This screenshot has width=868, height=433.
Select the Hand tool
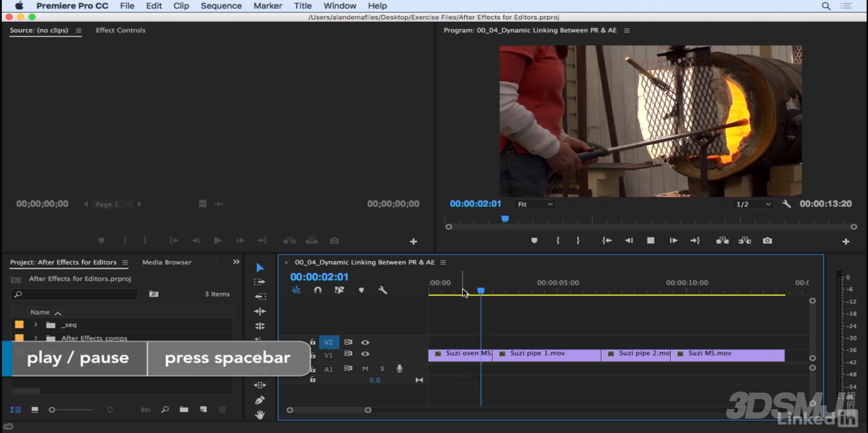(x=260, y=414)
